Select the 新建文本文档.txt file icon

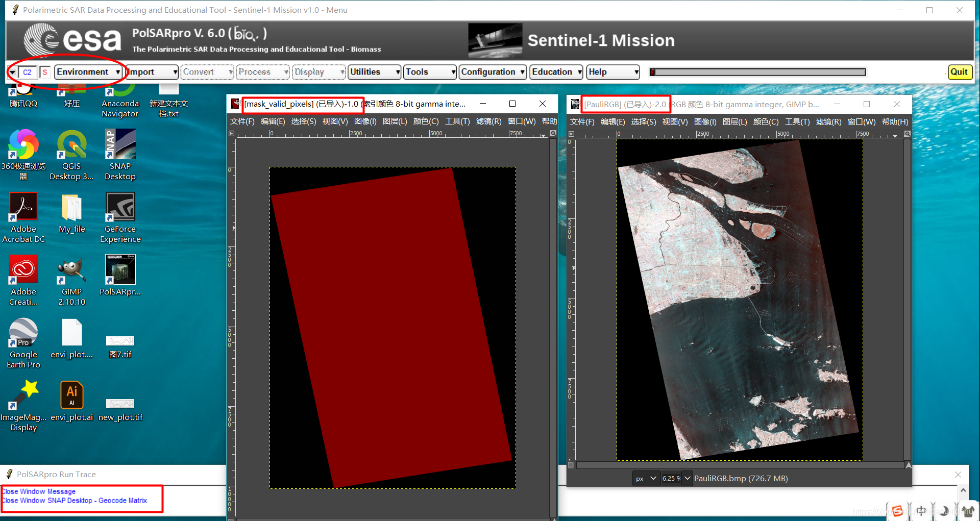(x=168, y=100)
